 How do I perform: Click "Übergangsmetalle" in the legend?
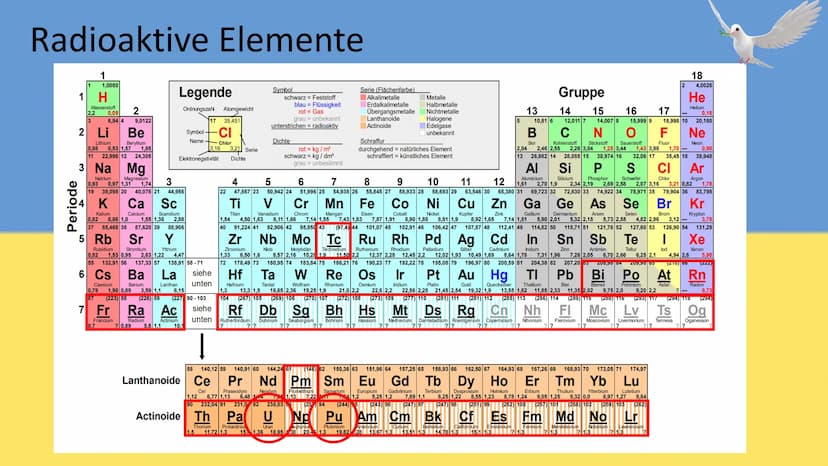tap(391, 111)
